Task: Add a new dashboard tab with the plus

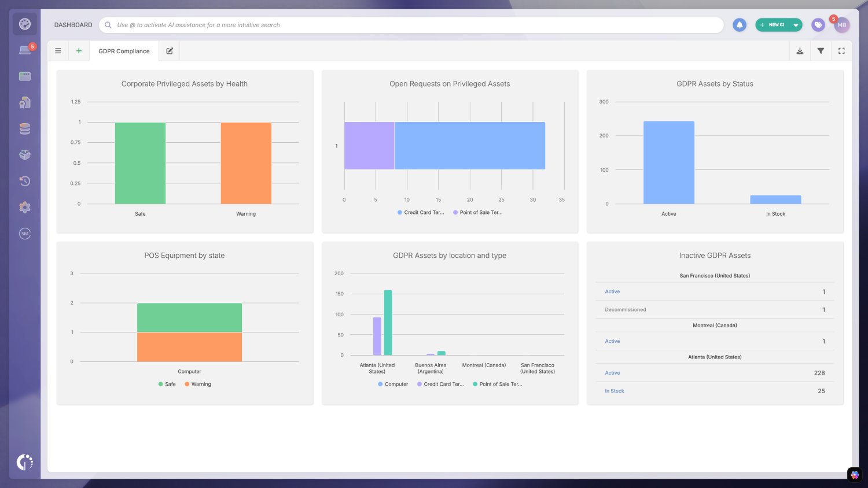Action: coord(79,50)
